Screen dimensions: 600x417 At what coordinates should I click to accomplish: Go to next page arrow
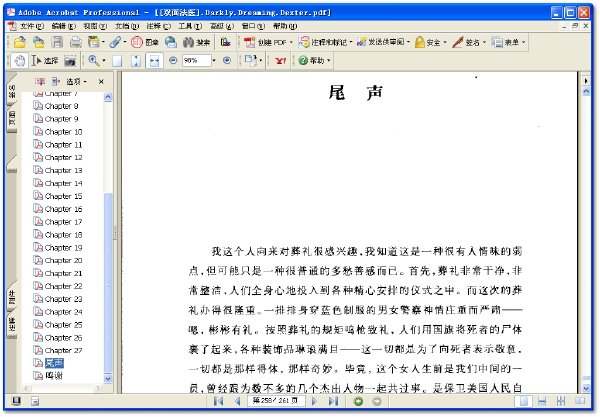(314, 401)
